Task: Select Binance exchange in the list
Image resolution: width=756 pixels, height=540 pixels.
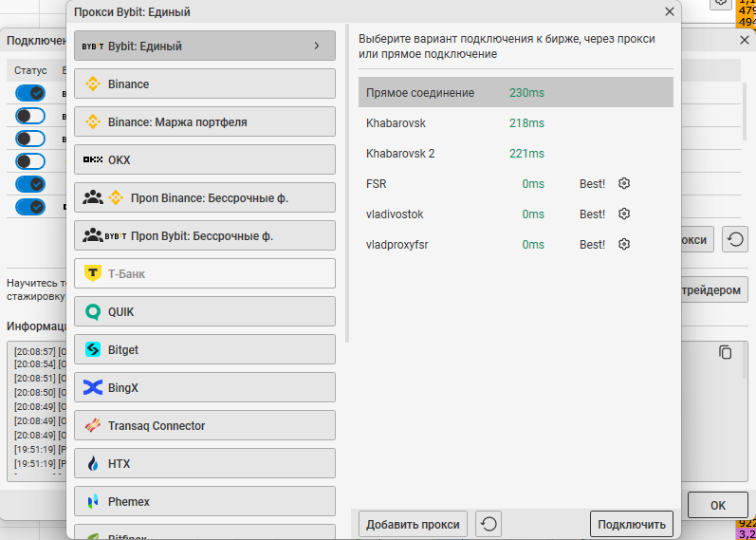Action: click(x=205, y=84)
